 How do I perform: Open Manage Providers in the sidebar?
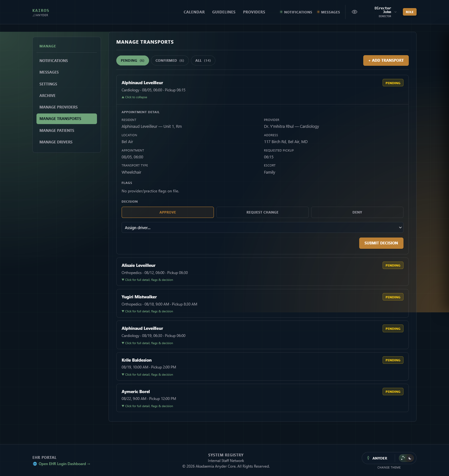tap(67, 107)
